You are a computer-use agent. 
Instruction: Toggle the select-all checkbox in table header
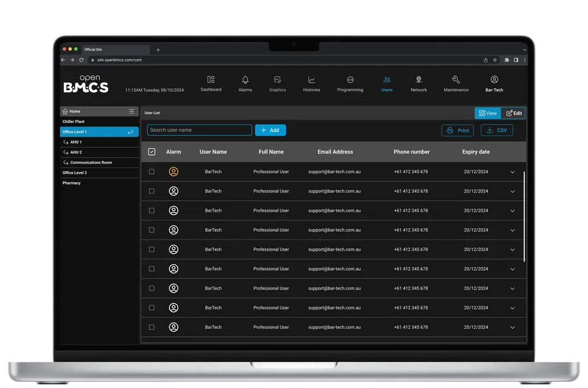coord(152,152)
